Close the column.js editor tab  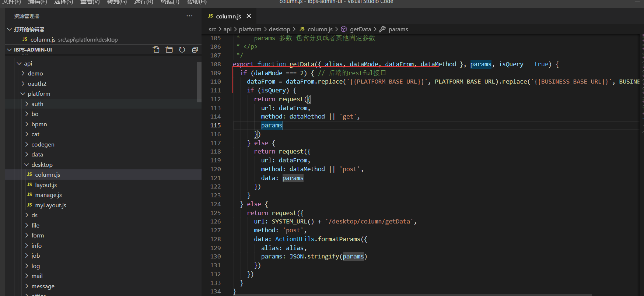(249, 16)
